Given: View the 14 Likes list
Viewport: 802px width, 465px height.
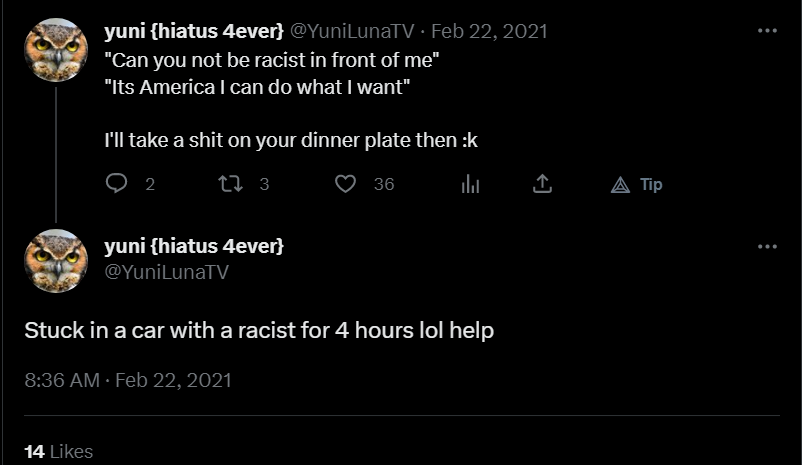Looking at the screenshot, I should (x=59, y=452).
